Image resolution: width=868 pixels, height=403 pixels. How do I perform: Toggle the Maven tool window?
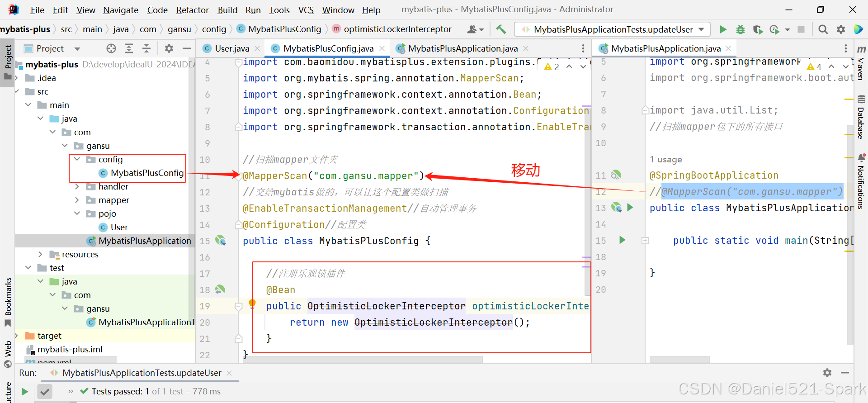[x=861, y=63]
